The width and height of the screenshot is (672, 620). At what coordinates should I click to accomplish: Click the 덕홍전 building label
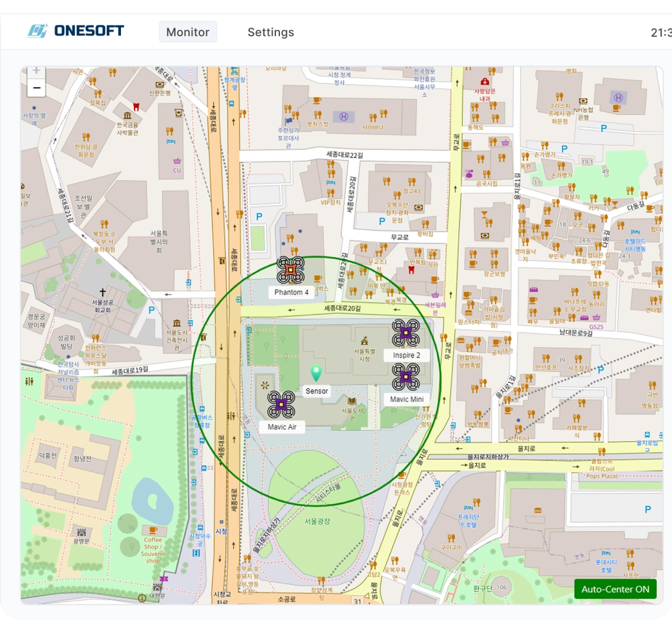coord(47,455)
